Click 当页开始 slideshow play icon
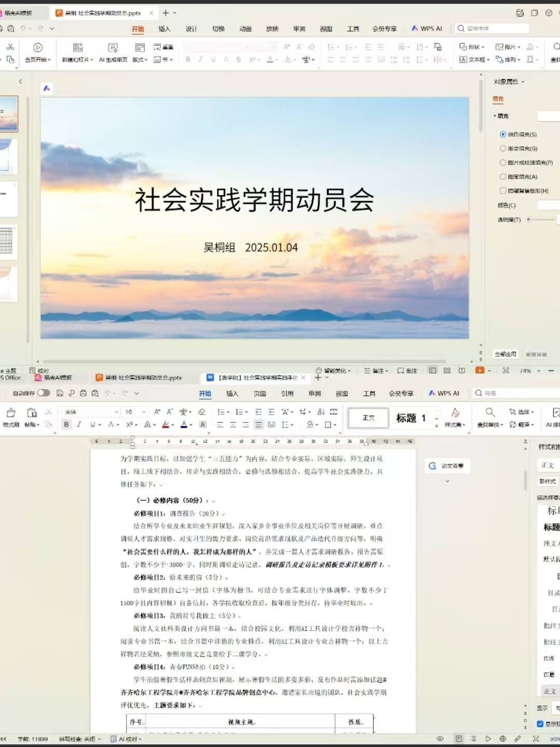Screen dimensions: 560x747 (x=38, y=48)
